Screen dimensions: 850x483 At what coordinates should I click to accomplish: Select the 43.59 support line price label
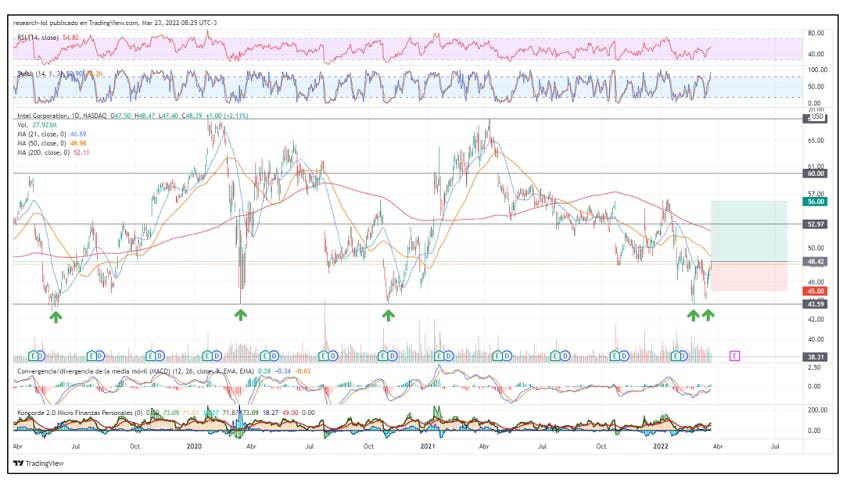click(x=815, y=304)
